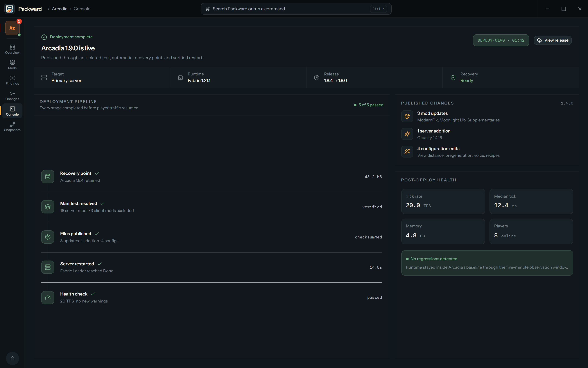Go to the Mods sidebar section
This screenshot has height=368, width=588.
click(12, 65)
